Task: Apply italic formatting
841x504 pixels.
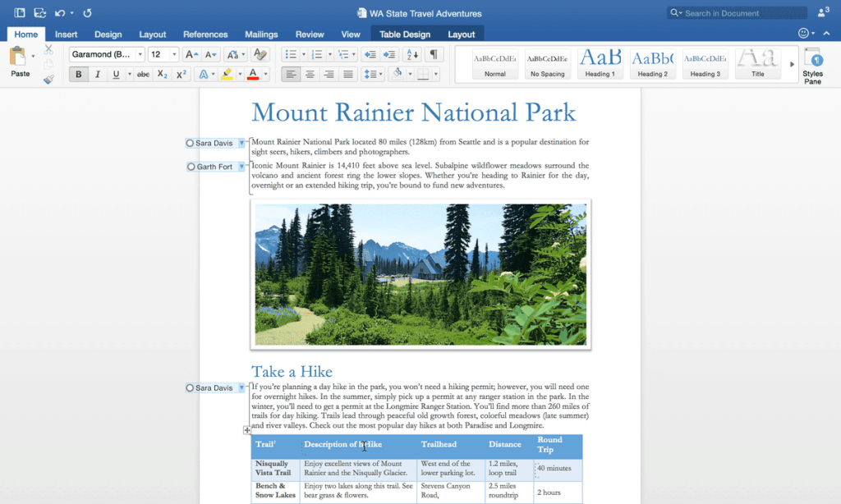Action: 97,73
